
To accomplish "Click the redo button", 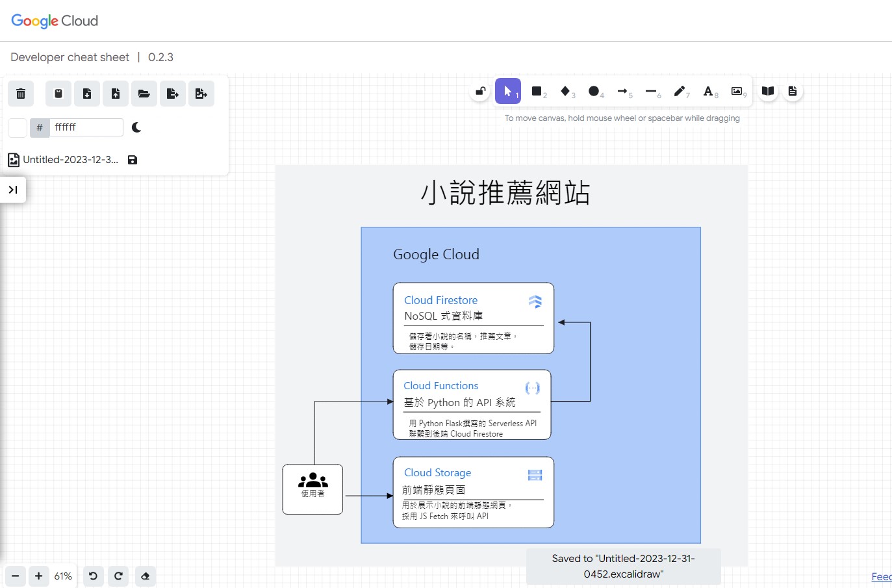I will pyautogui.click(x=118, y=576).
